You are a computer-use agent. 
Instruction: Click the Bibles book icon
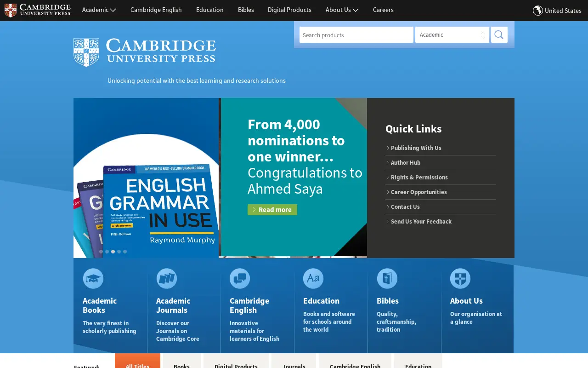pos(387,278)
